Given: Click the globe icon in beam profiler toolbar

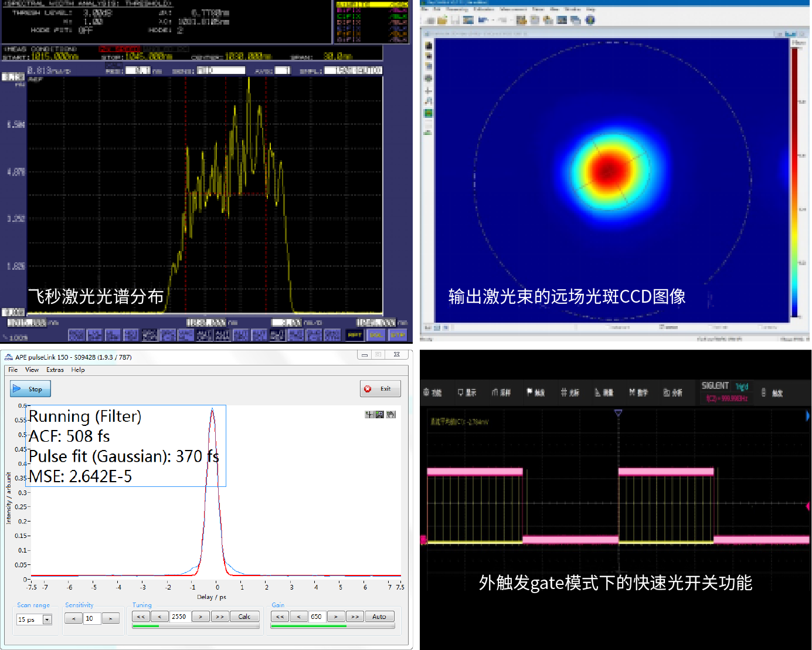Looking at the screenshot, I should 590,20.
